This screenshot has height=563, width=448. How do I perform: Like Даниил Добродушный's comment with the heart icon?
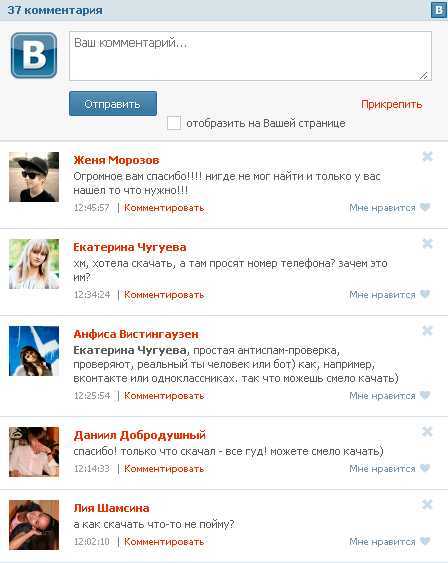[x=425, y=468]
